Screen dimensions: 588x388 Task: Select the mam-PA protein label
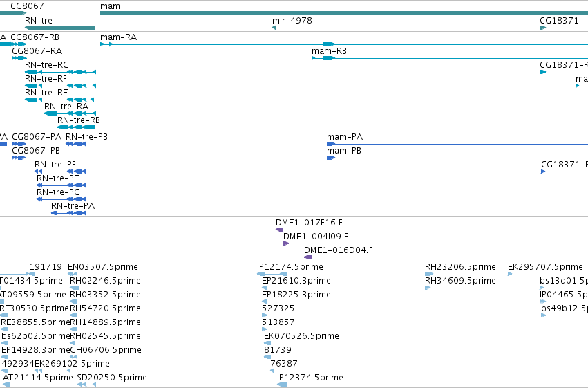345,137
